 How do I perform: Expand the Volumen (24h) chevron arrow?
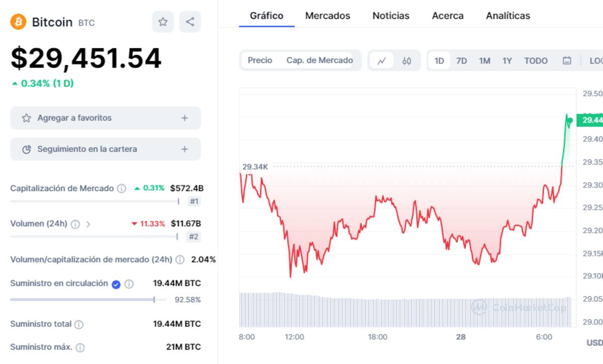click(x=88, y=224)
